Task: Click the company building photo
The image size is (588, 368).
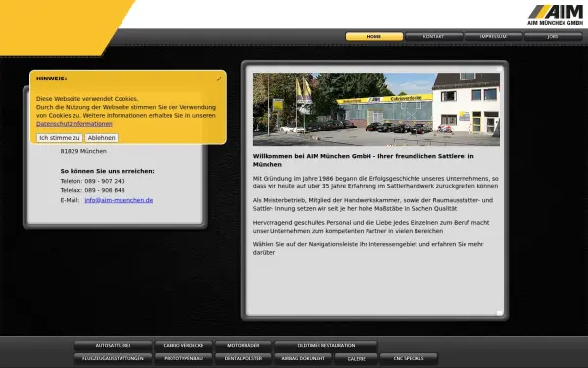Action: [x=376, y=109]
